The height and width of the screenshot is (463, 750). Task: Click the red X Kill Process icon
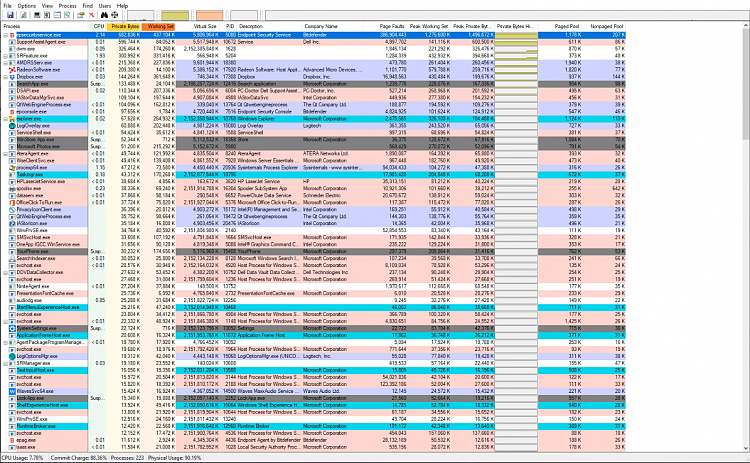91,15
